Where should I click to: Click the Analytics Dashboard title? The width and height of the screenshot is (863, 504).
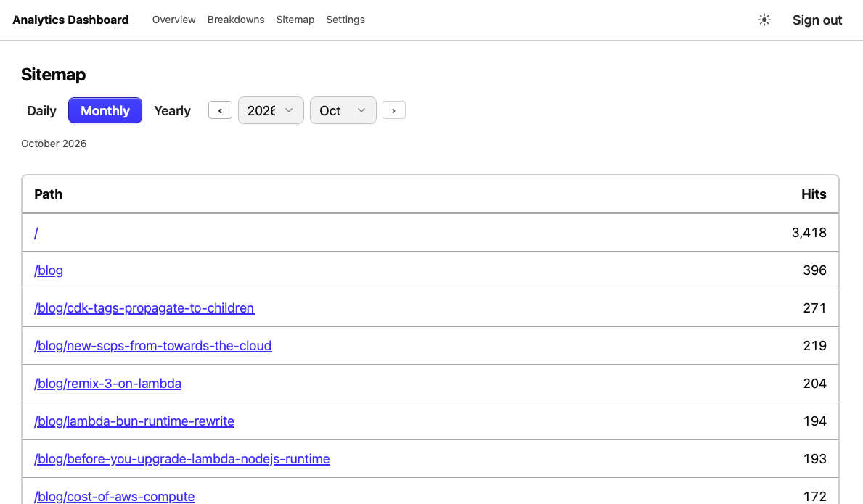point(70,20)
